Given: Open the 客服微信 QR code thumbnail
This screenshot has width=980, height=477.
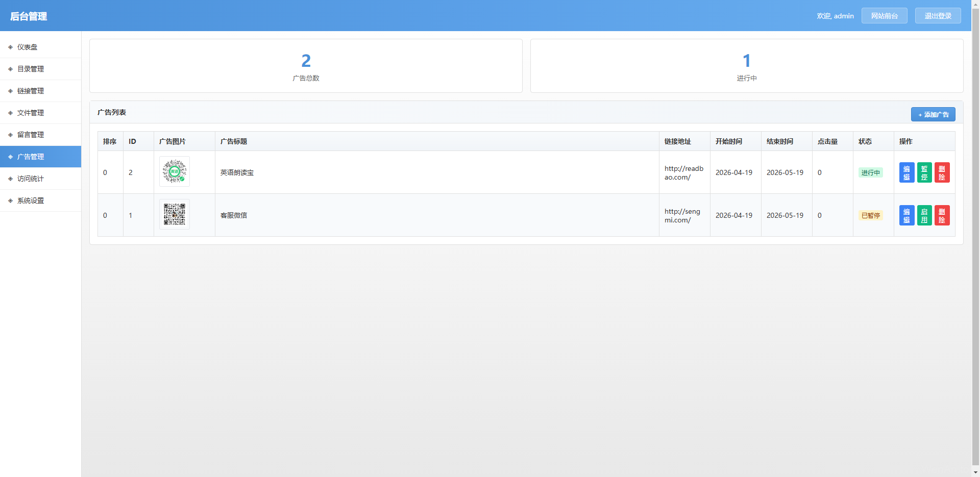Looking at the screenshot, I should tap(175, 214).
